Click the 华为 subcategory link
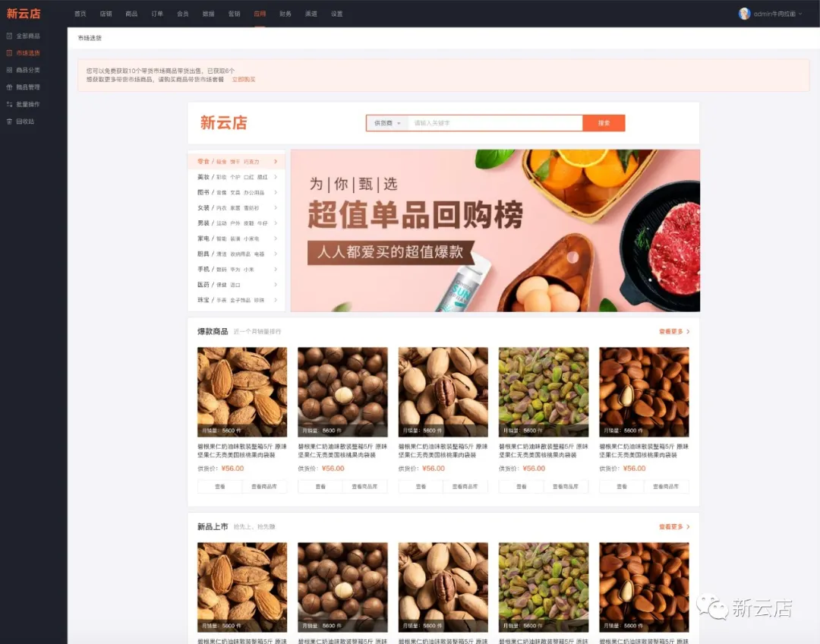Screen dimensions: 820x644 (x=235, y=270)
